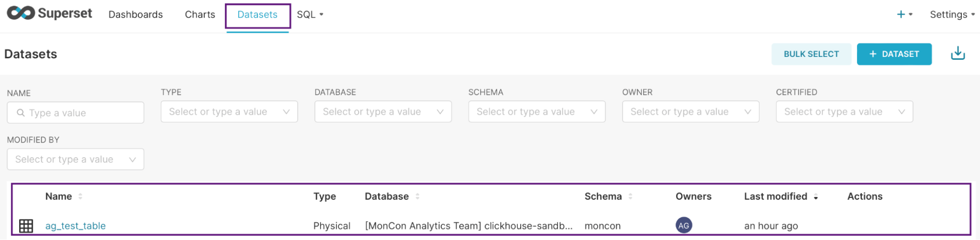980x240 pixels.
Task: Expand the Schema filter dropdown
Action: [x=537, y=112]
